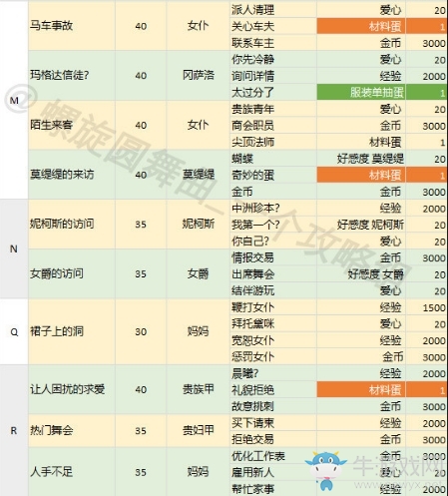
Task: Click the 关心车夫 choice cell
Action: (x=273, y=26)
